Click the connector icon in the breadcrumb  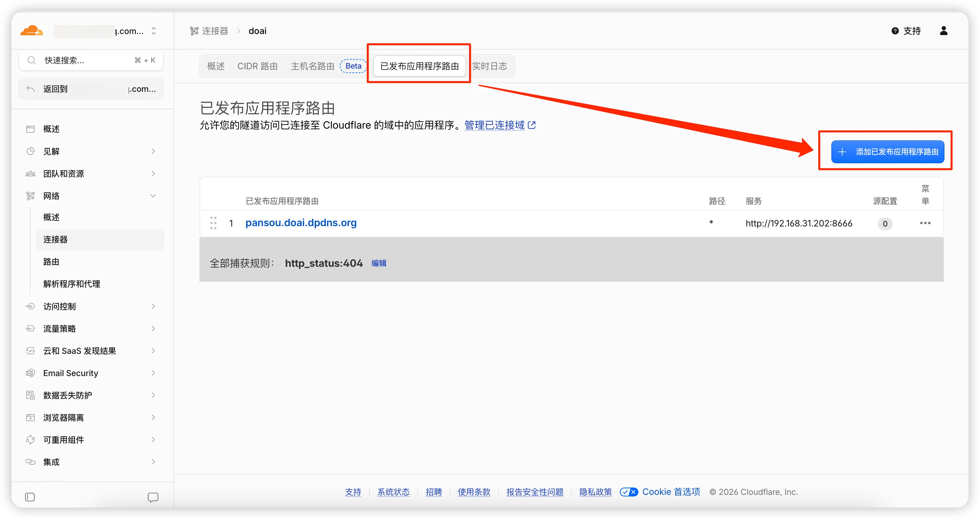point(194,31)
